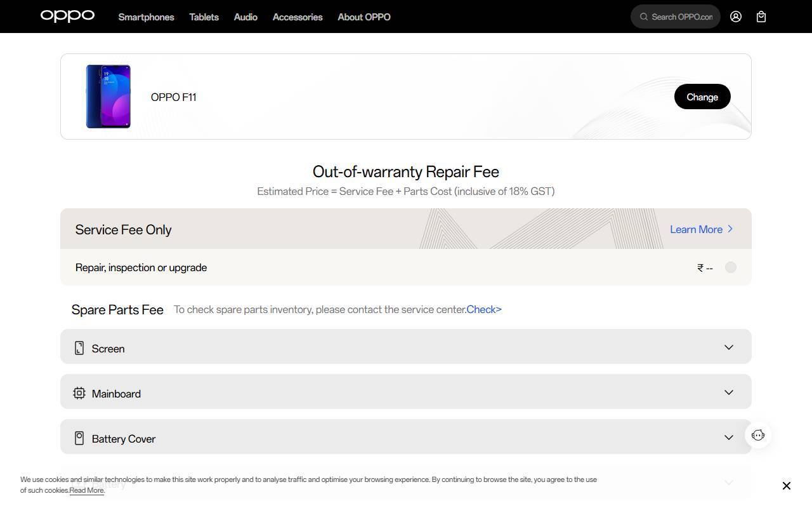Select the Repair, inspection or upgrade radio button
Screen dimensions: 812x508
click(x=731, y=267)
